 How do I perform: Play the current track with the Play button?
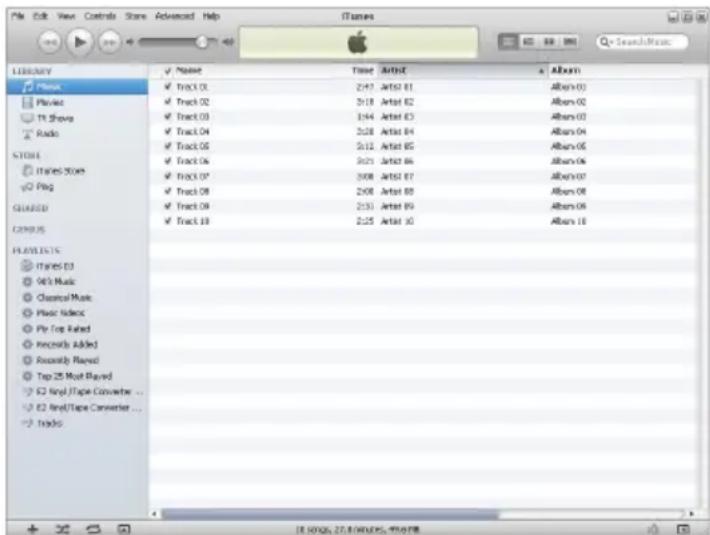[x=80, y=42]
